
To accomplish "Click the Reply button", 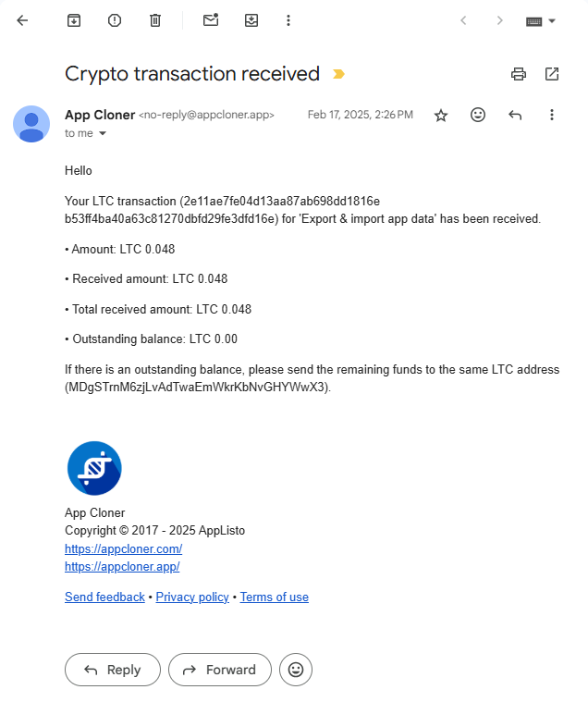I will point(112,670).
